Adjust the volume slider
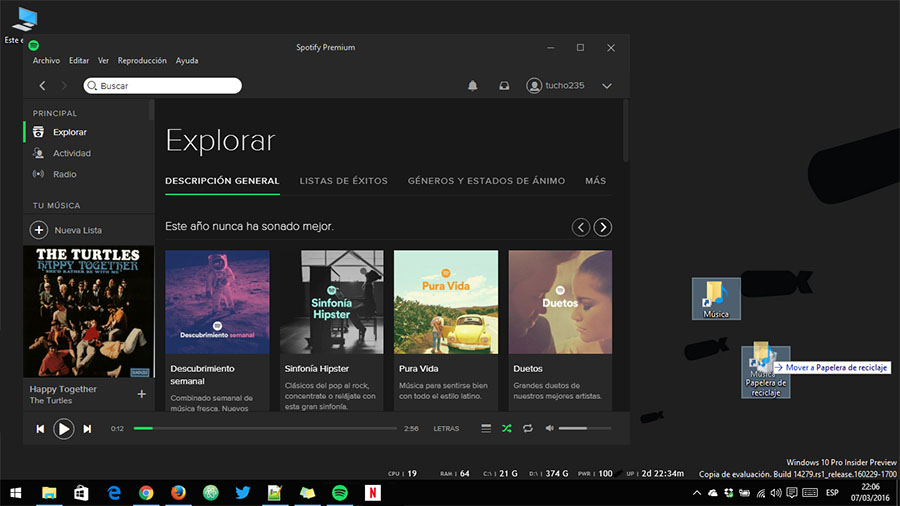This screenshot has width=900, height=506. pyautogui.click(x=585, y=428)
